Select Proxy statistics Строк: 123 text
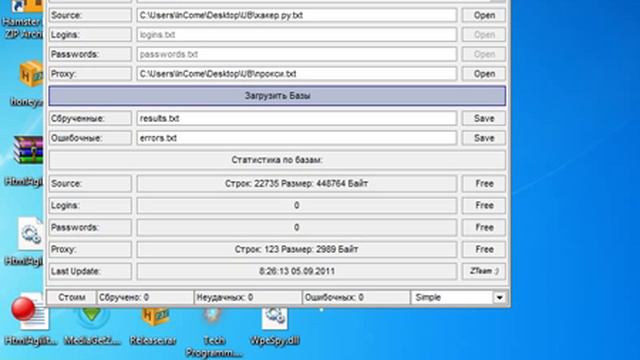The height and width of the screenshot is (360, 640). [297, 249]
